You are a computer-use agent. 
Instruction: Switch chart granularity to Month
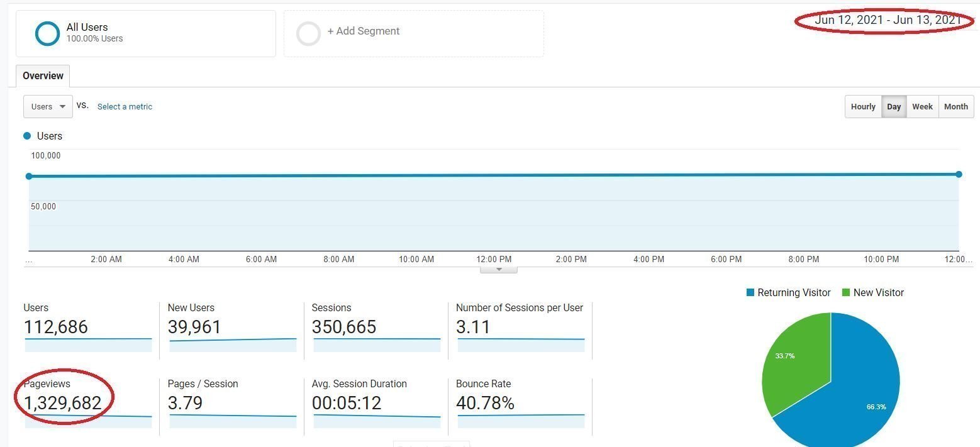tap(956, 106)
